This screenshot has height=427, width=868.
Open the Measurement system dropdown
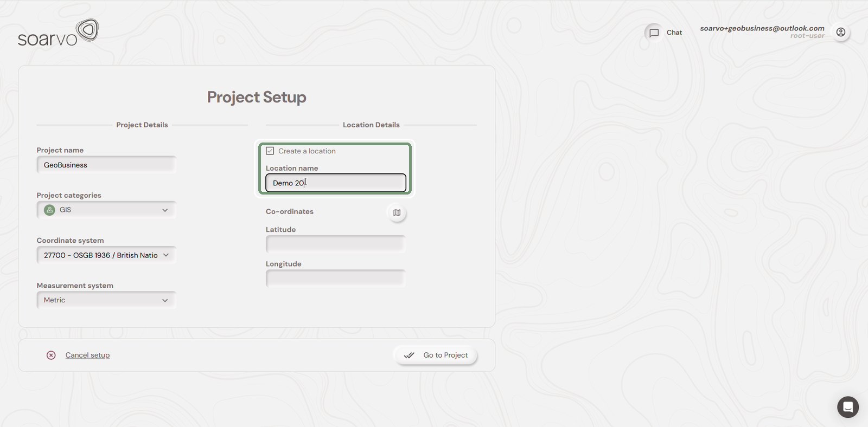coord(106,300)
